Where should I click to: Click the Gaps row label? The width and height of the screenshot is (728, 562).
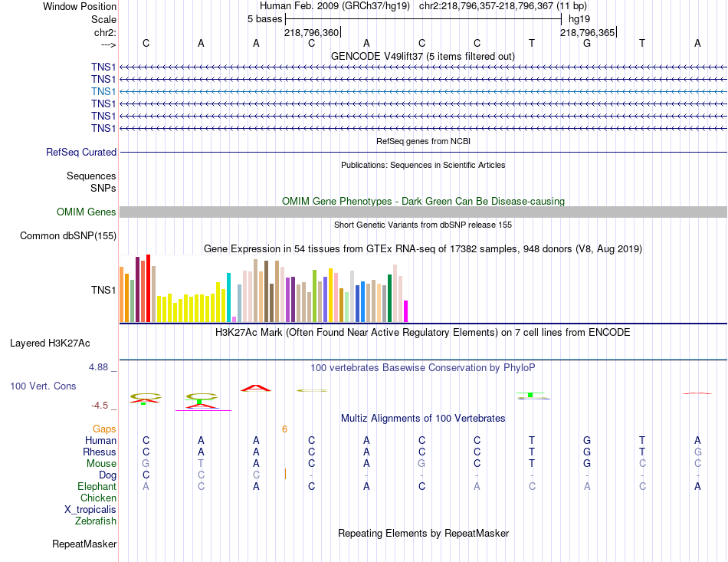[x=104, y=429]
